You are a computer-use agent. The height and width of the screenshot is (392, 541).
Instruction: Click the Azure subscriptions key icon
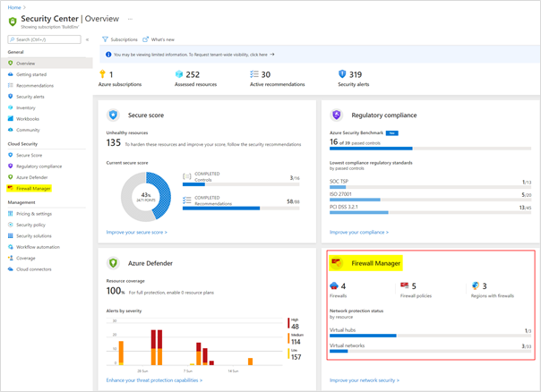pyautogui.click(x=102, y=73)
